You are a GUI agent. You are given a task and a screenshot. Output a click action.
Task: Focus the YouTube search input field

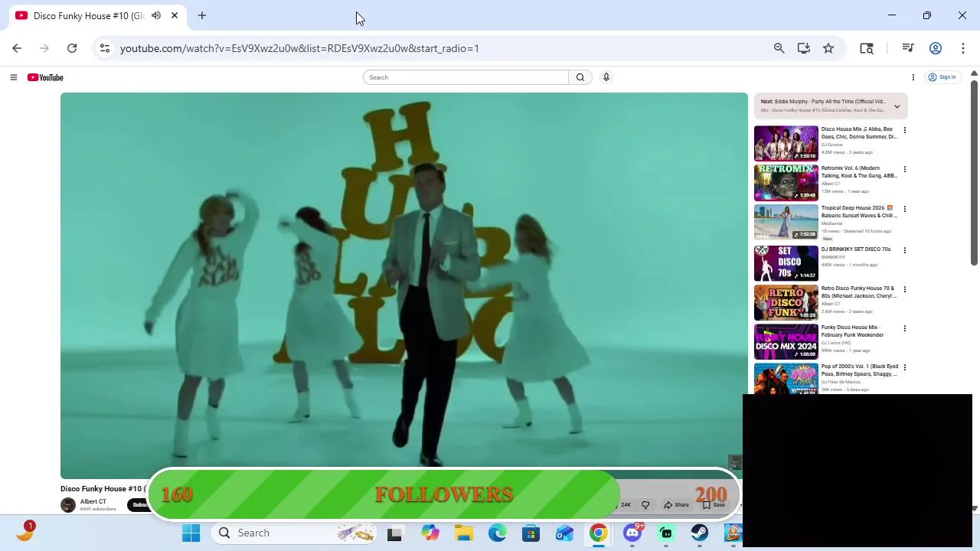(x=465, y=77)
